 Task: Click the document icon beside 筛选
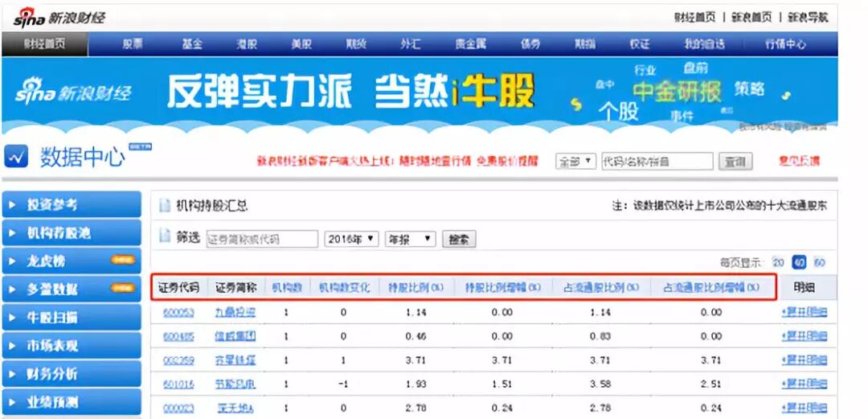coord(165,236)
